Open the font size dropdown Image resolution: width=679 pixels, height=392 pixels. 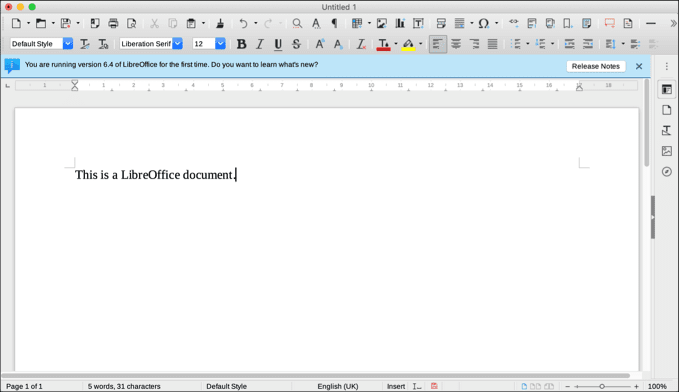point(220,44)
